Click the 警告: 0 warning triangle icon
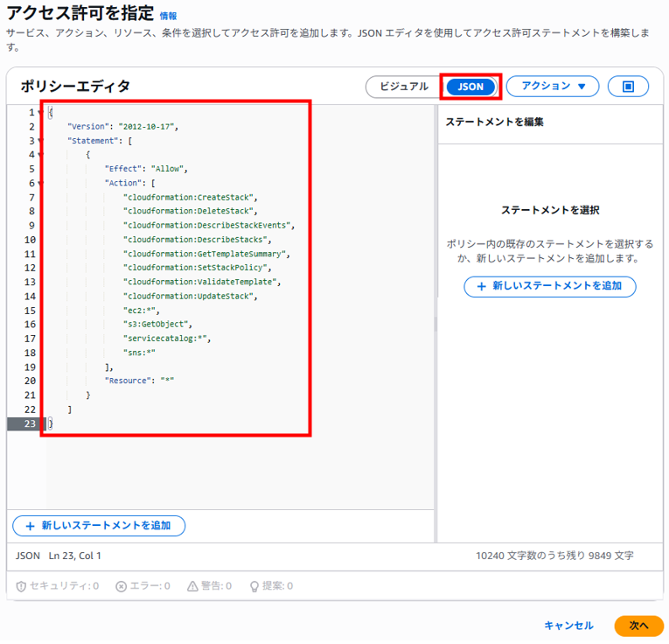Viewport: 669px width, 644px height. pos(193,586)
